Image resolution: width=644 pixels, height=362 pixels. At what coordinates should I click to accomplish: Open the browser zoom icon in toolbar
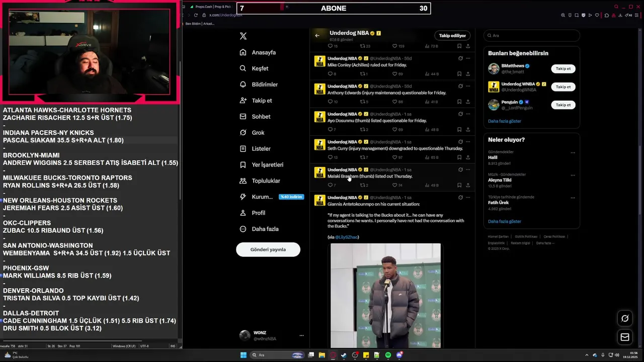pyautogui.click(x=562, y=15)
